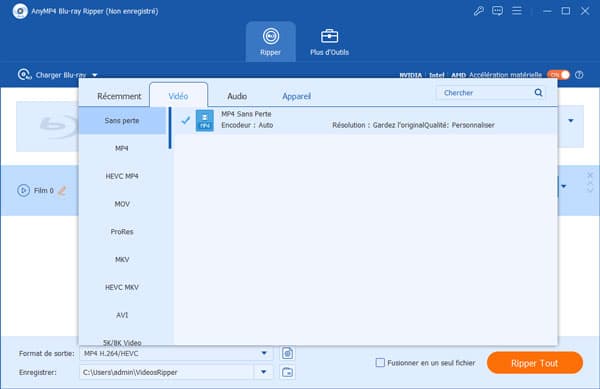The image size is (600, 389).
Task: Switch to the Audio format tab
Action: pyautogui.click(x=237, y=96)
